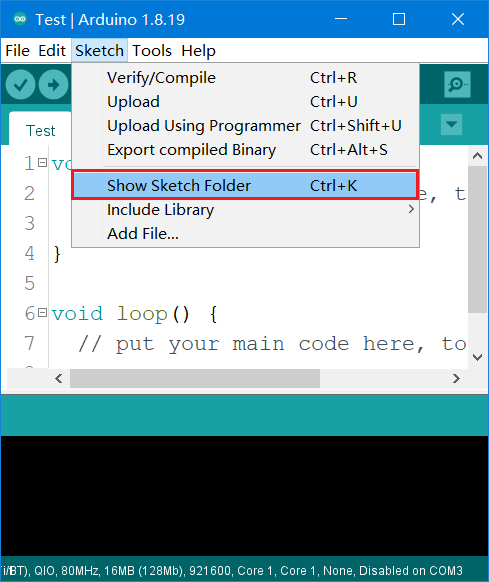Click the horizontal scrollbar thumb
Viewport: 489px width, 582px height.
195,379
